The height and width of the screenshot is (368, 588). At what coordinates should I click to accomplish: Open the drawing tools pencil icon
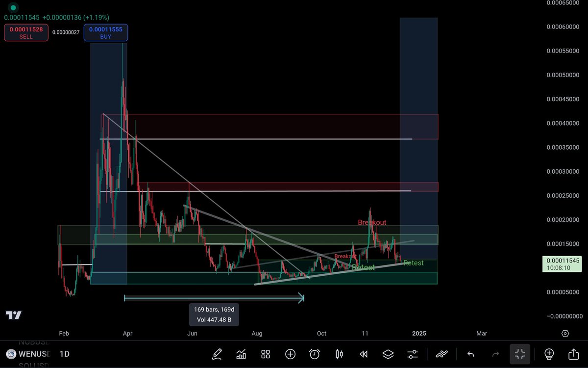click(x=217, y=354)
